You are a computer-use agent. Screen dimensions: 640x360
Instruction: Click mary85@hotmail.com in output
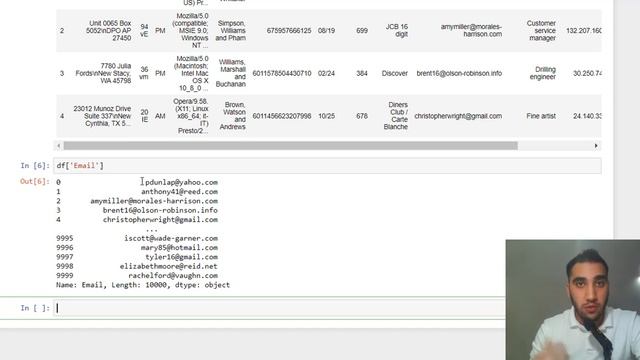180,248
